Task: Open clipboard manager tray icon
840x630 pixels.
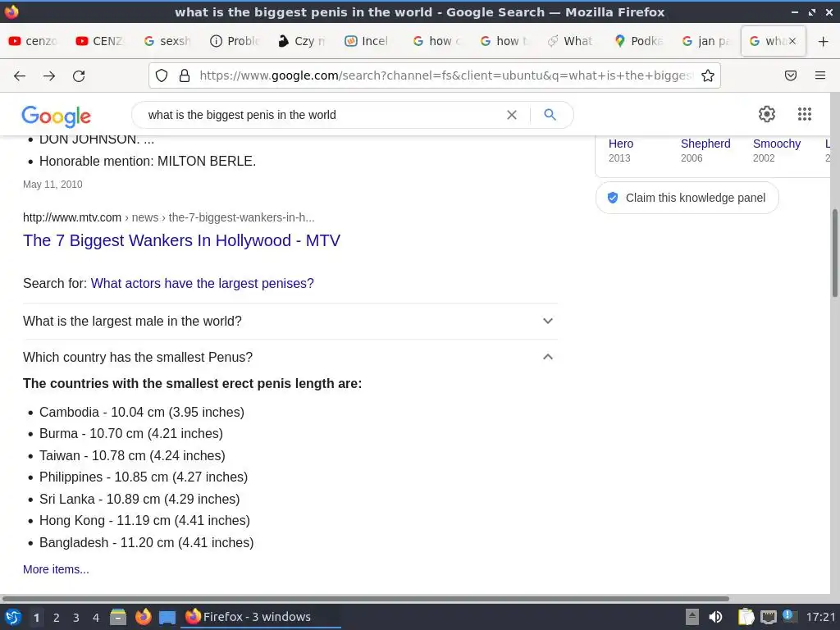Action: pos(746,617)
